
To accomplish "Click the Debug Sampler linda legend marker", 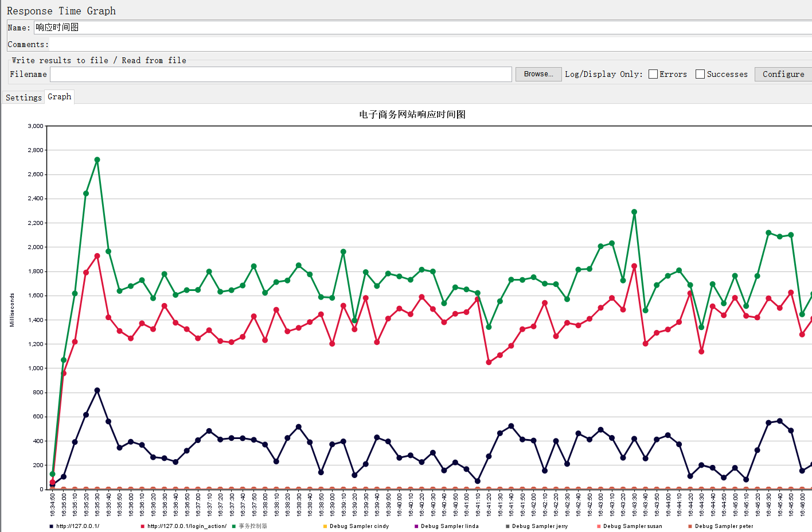I will [416, 526].
